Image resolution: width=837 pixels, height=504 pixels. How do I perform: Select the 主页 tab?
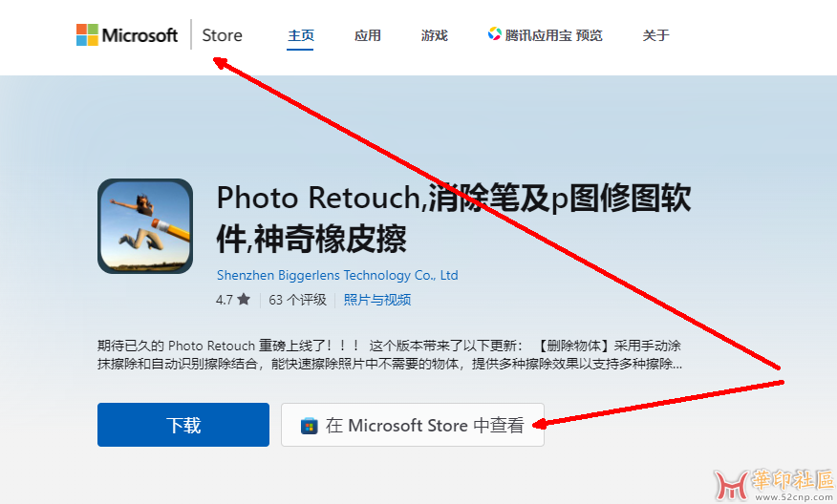[x=301, y=35]
